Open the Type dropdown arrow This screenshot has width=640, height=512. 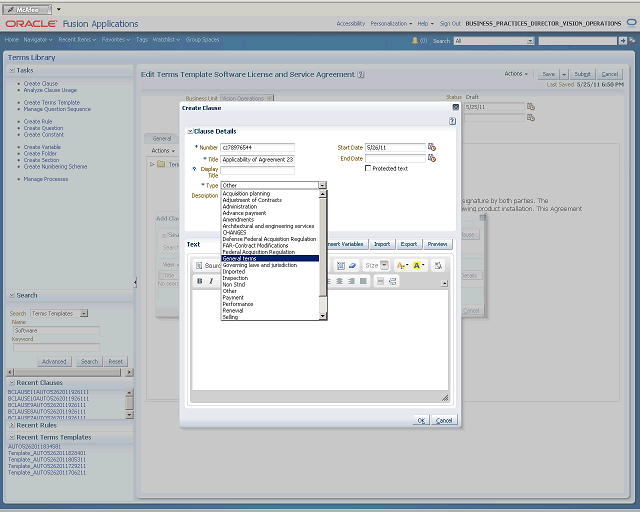coord(322,185)
